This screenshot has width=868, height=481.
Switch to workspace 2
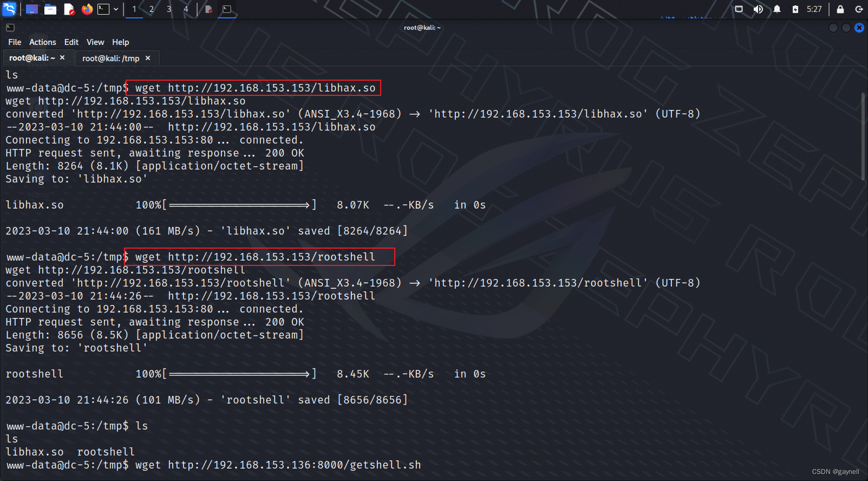[152, 9]
